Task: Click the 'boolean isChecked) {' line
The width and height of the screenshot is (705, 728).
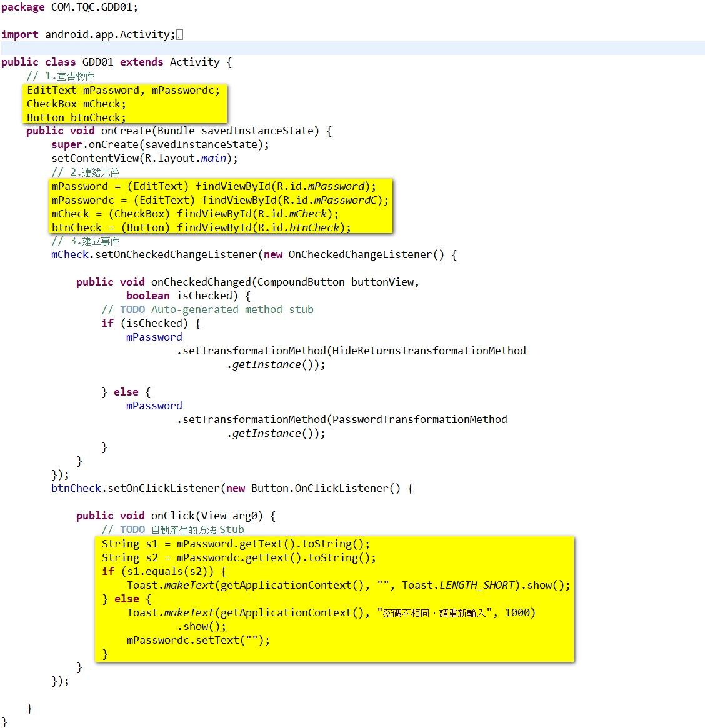Action: [x=189, y=296]
